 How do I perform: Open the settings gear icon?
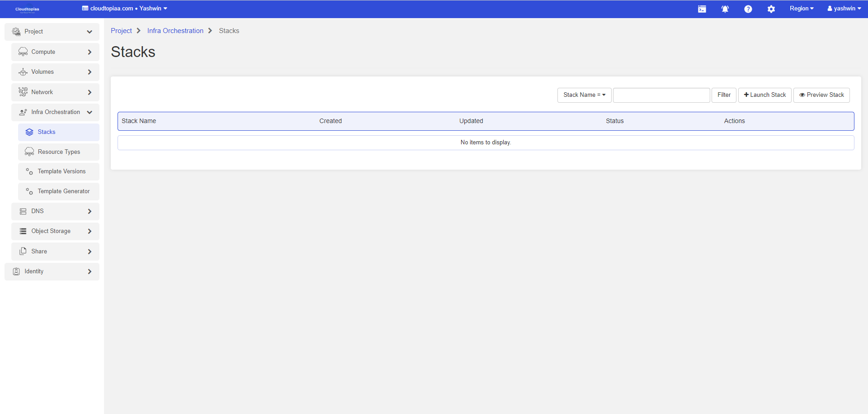(x=771, y=9)
